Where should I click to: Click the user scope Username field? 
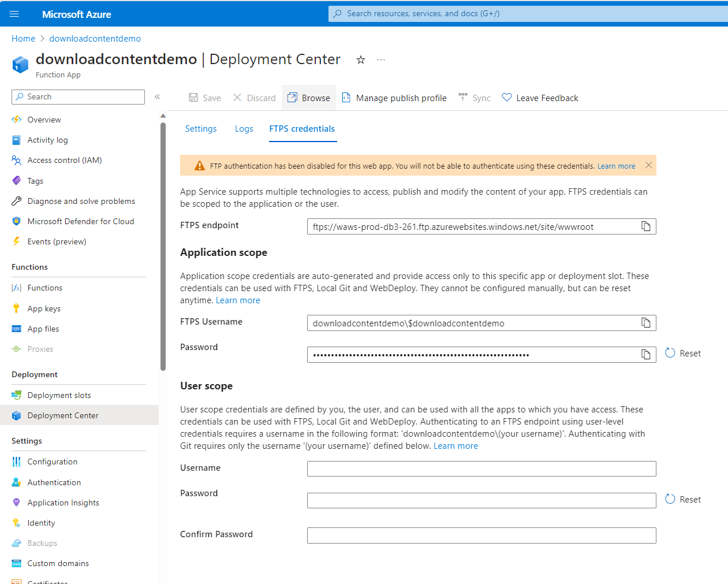[x=481, y=468]
